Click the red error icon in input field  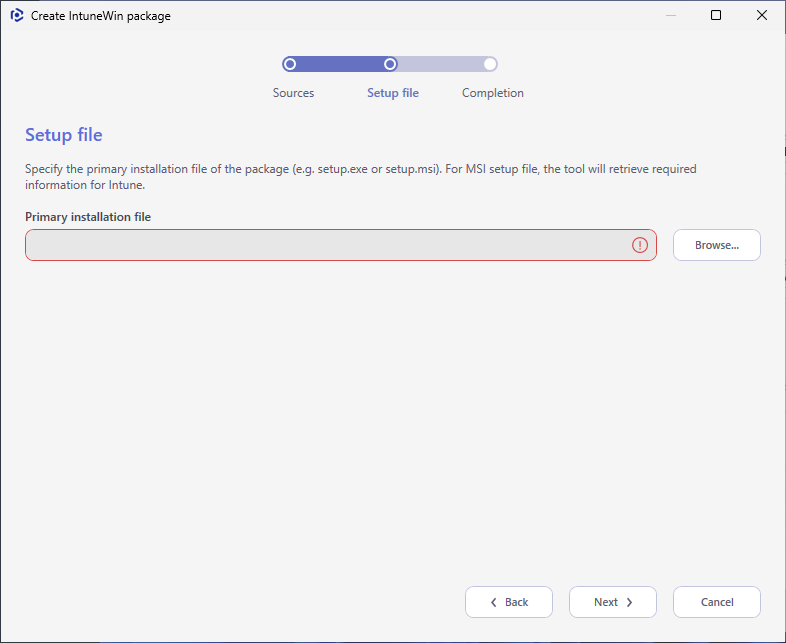(x=640, y=245)
